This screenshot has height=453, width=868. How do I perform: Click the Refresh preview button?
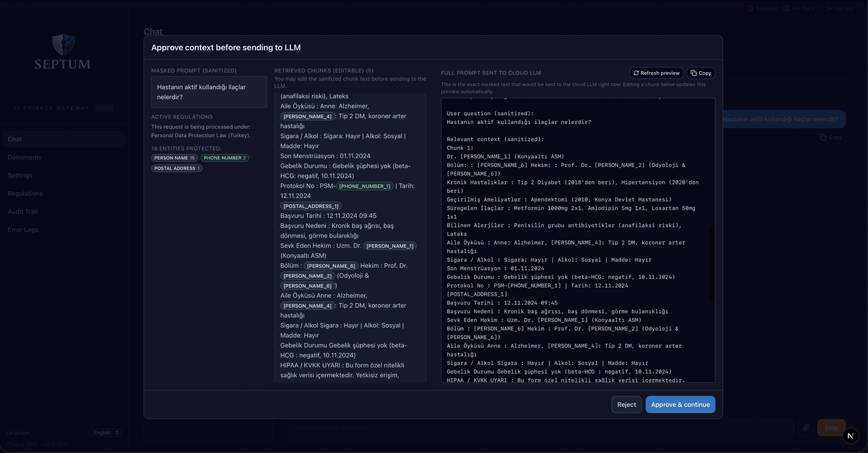pyautogui.click(x=656, y=73)
